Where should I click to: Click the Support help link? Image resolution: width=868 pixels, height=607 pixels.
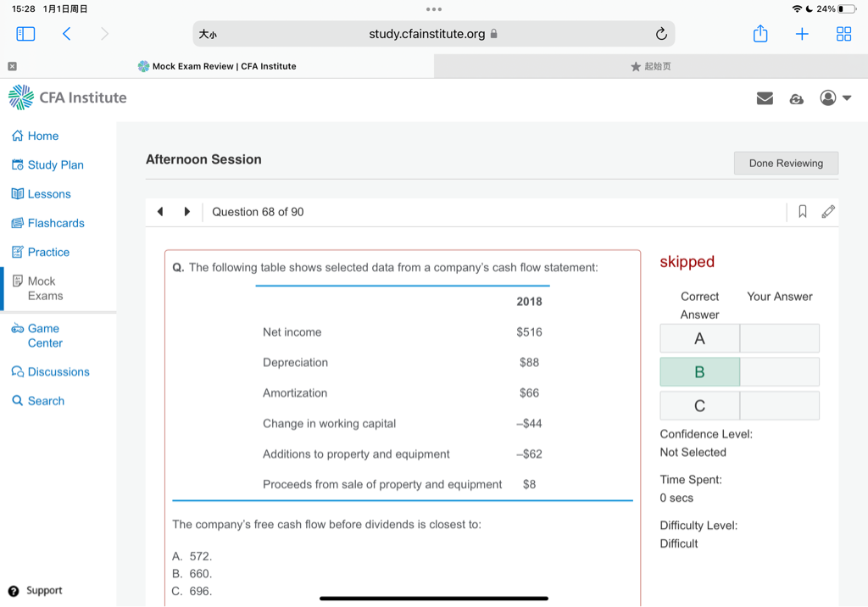pyautogui.click(x=35, y=590)
